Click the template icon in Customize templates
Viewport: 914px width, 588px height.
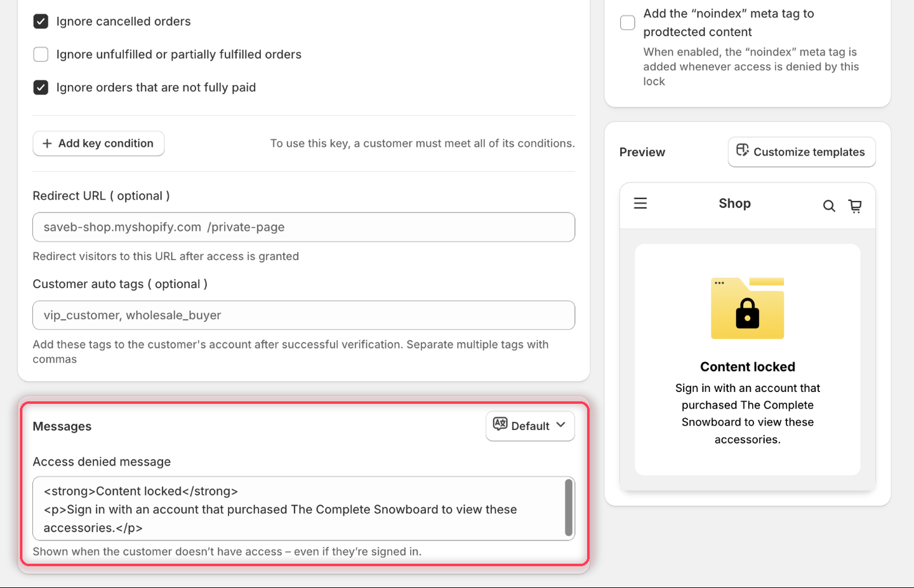click(743, 150)
